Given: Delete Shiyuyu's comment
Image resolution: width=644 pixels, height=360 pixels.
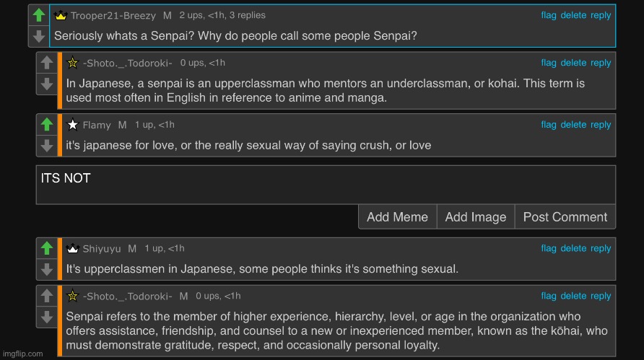Looking at the screenshot, I should click(573, 248).
